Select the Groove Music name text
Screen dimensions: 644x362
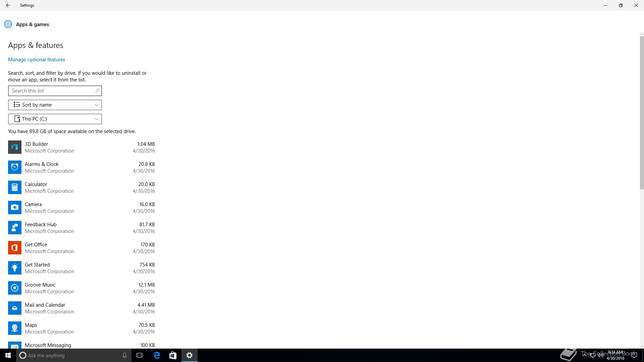(40, 285)
